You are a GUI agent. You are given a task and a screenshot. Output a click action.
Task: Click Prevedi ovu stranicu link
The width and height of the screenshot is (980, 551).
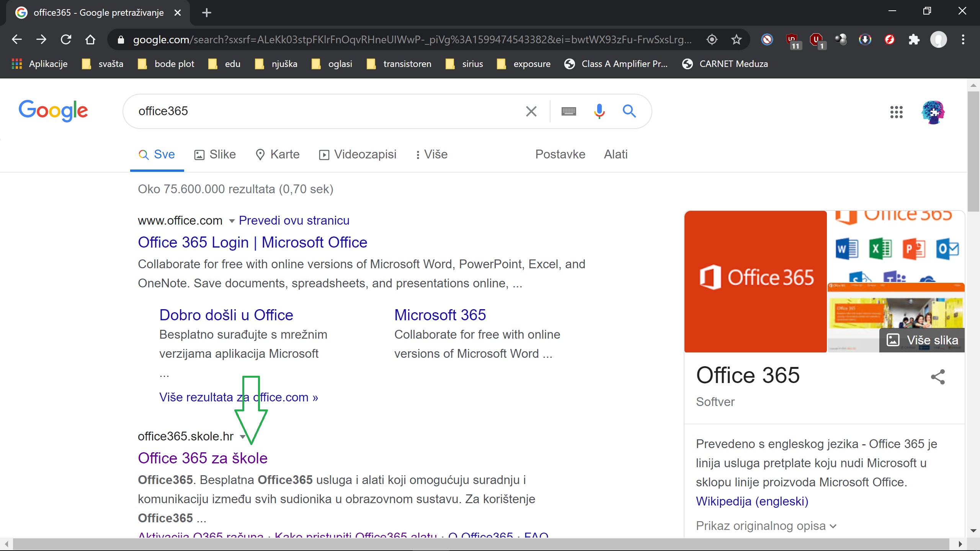click(294, 221)
